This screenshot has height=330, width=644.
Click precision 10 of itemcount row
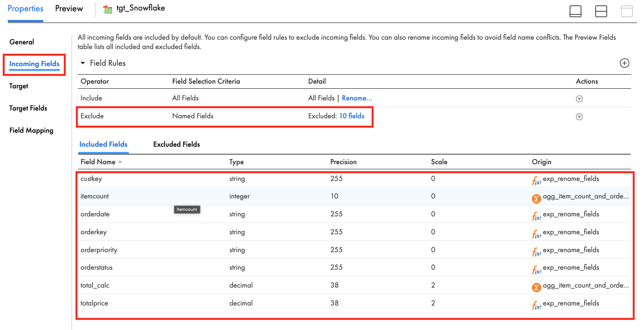[334, 196]
